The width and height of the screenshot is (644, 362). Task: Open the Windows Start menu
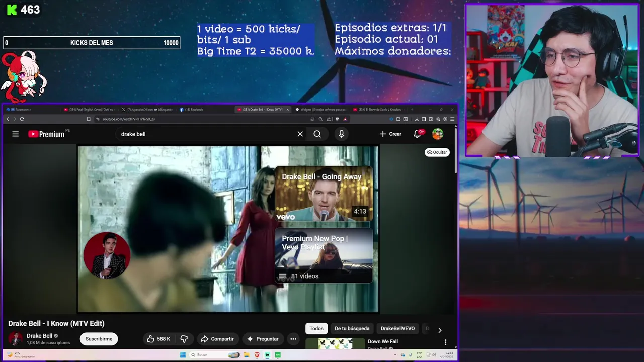183,355
